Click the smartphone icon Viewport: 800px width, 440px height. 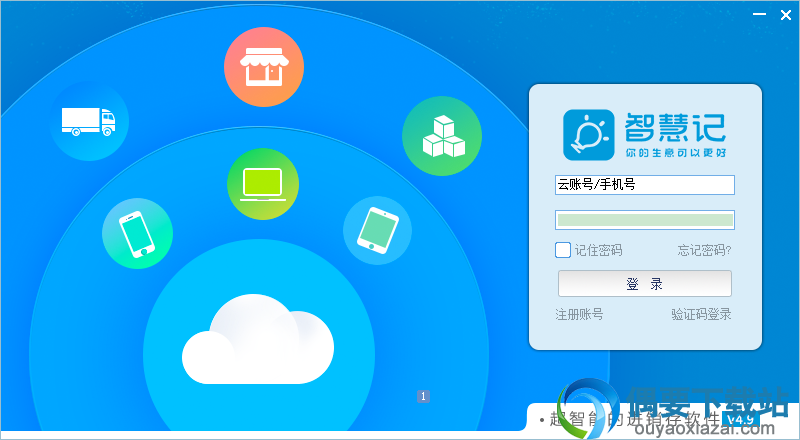pos(137,234)
